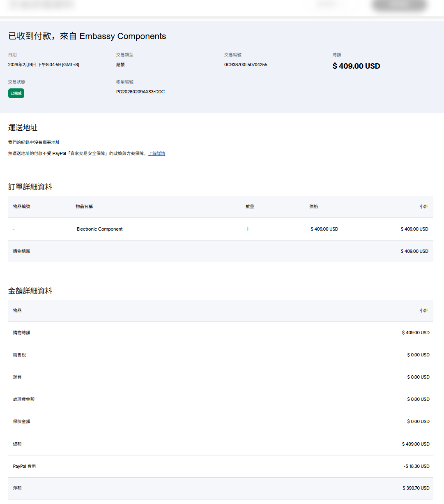444x504 pixels.
Task: Click the bold $ 409.00 USD total
Action: click(x=356, y=66)
